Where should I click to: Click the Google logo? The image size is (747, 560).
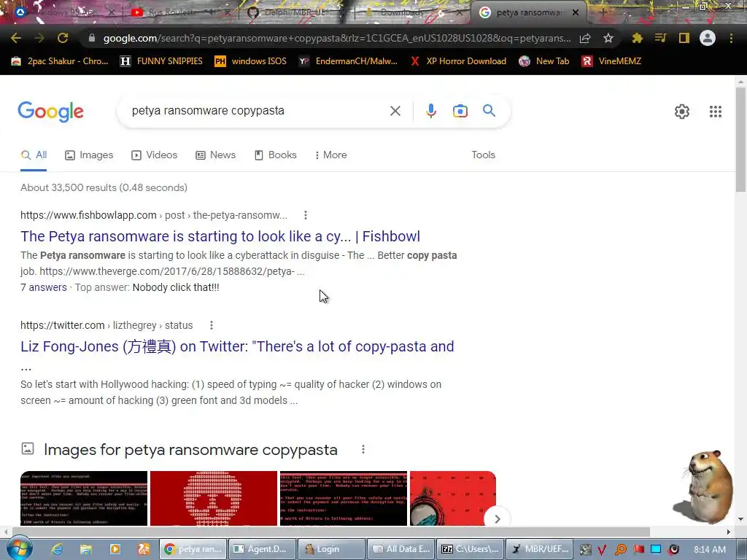pos(50,112)
